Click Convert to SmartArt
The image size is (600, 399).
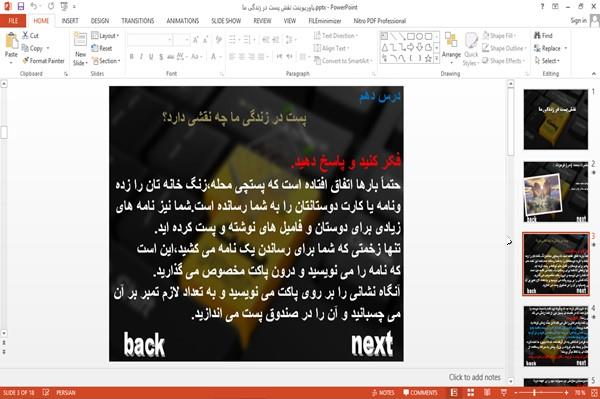click(x=343, y=61)
